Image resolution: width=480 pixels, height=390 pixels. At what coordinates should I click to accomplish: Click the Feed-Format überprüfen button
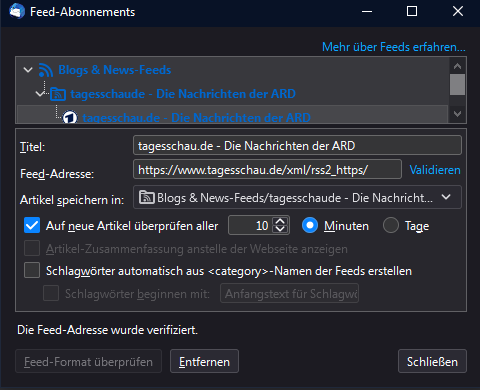(x=88, y=361)
